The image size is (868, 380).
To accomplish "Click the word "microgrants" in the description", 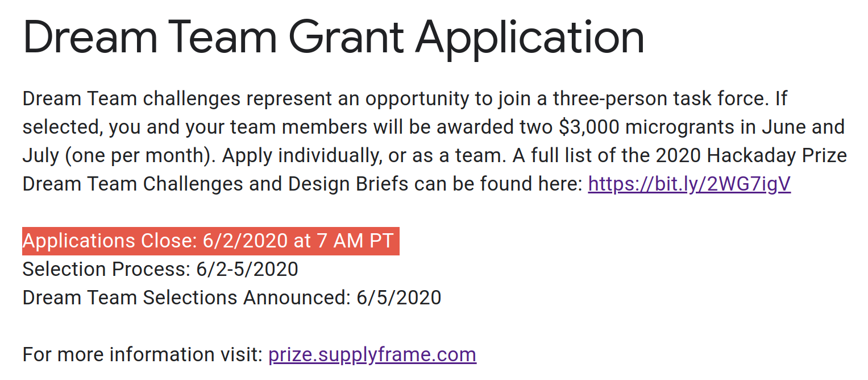I will tap(674, 127).
